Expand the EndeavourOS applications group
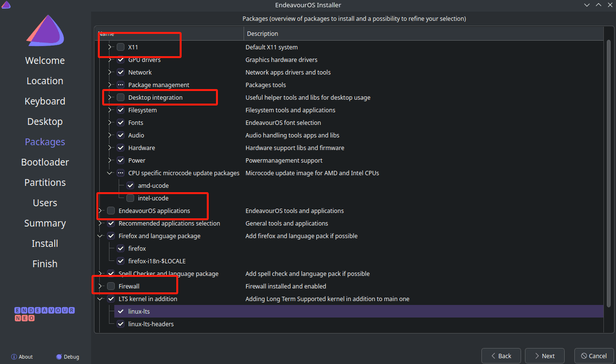The width and height of the screenshot is (616, 364). pyautogui.click(x=100, y=211)
